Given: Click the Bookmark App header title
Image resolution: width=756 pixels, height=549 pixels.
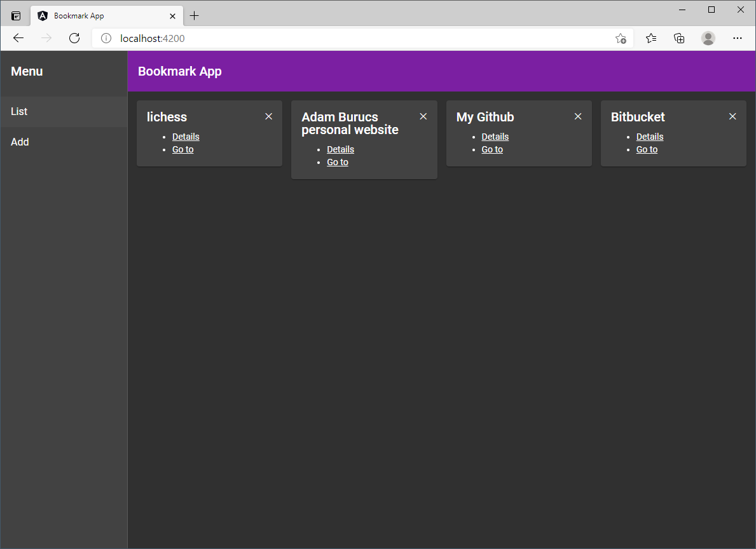Looking at the screenshot, I should (x=180, y=71).
